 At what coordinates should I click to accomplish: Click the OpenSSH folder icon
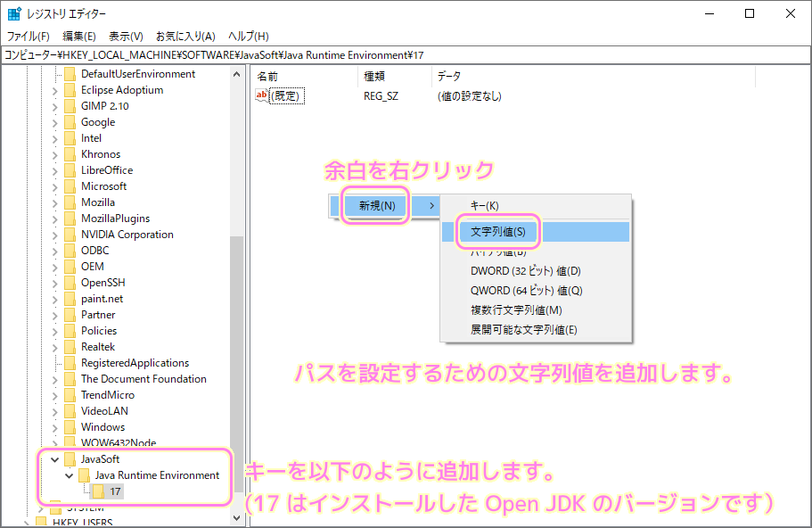tap(70, 283)
